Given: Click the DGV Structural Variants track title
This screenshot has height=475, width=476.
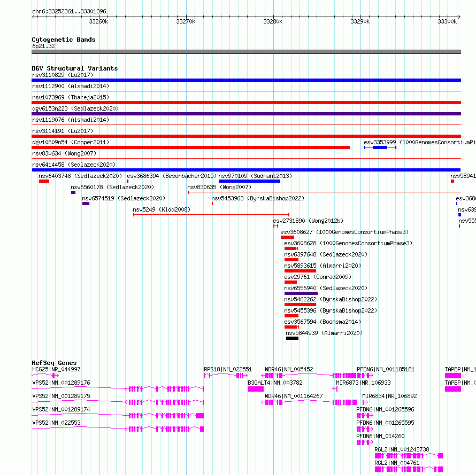Looking at the screenshot, I should [x=75, y=68].
